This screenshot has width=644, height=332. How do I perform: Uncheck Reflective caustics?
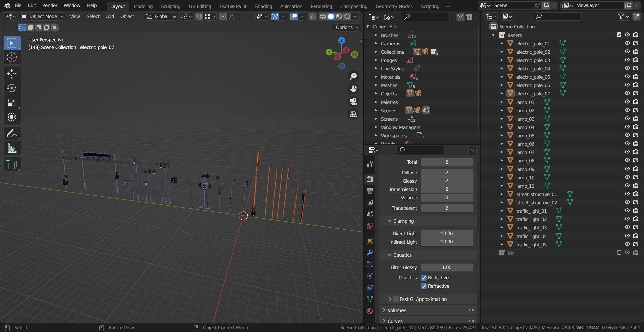click(x=424, y=278)
